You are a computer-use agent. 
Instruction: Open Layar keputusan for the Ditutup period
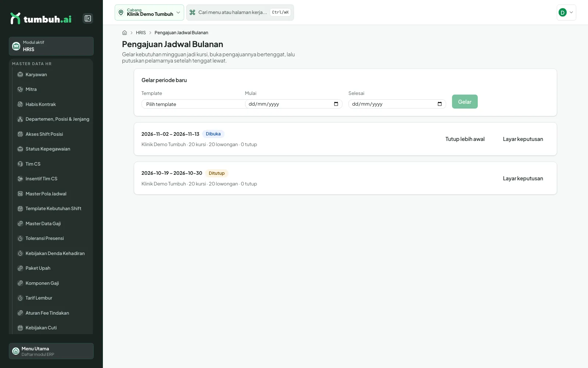point(523,178)
